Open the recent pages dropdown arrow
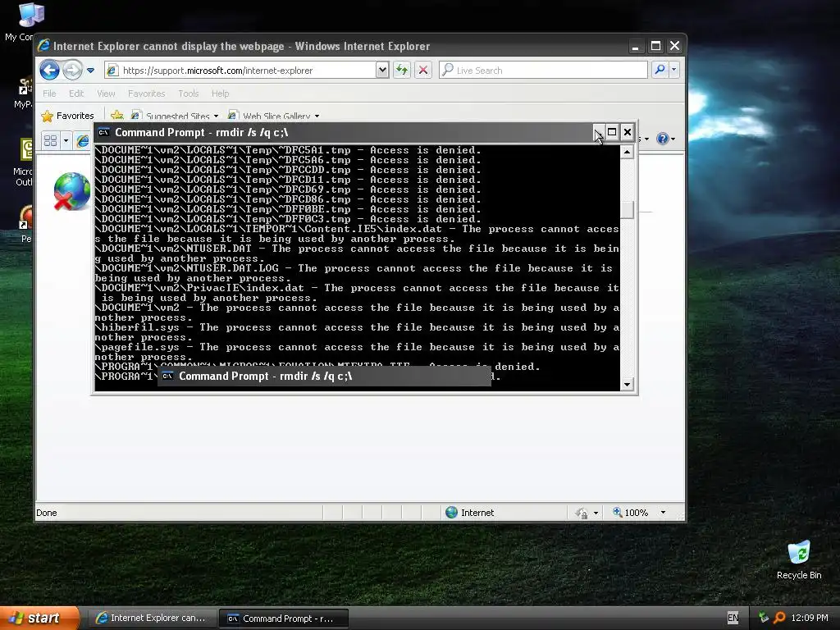This screenshot has height=630, width=840. tap(90, 71)
